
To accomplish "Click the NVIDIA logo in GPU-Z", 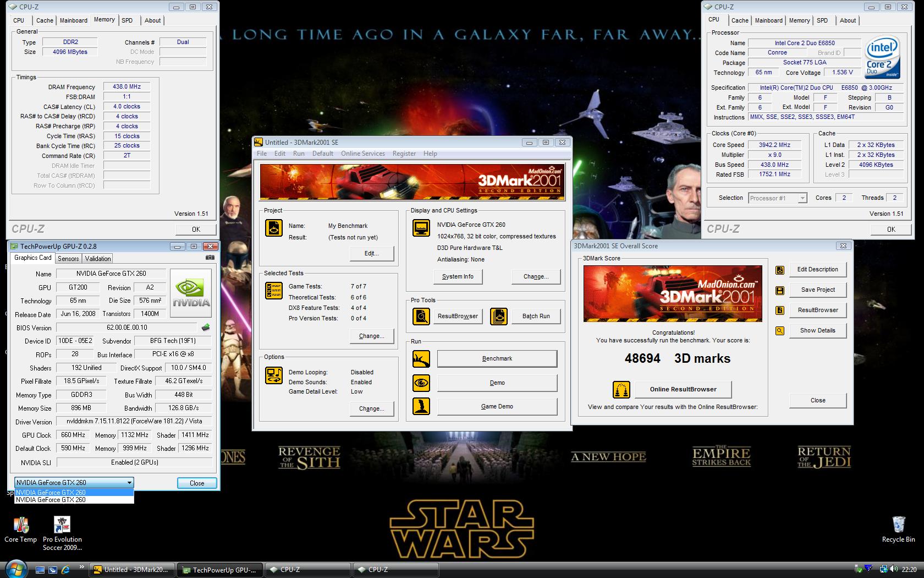I will (191, 293).
